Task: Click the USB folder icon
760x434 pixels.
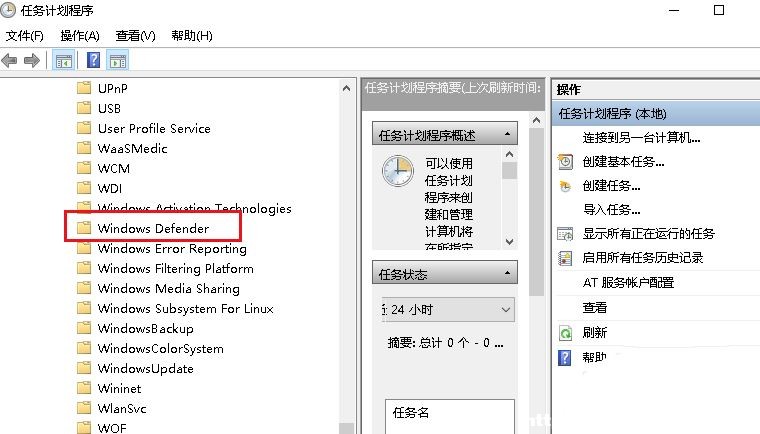Action: [x=84, y=108]
